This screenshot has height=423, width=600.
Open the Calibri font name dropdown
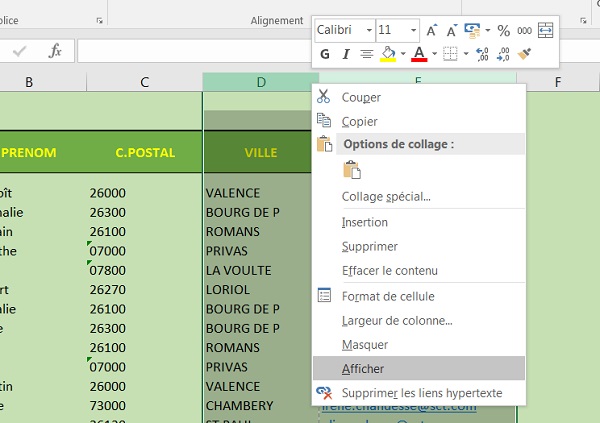click(x=369, y=31)
